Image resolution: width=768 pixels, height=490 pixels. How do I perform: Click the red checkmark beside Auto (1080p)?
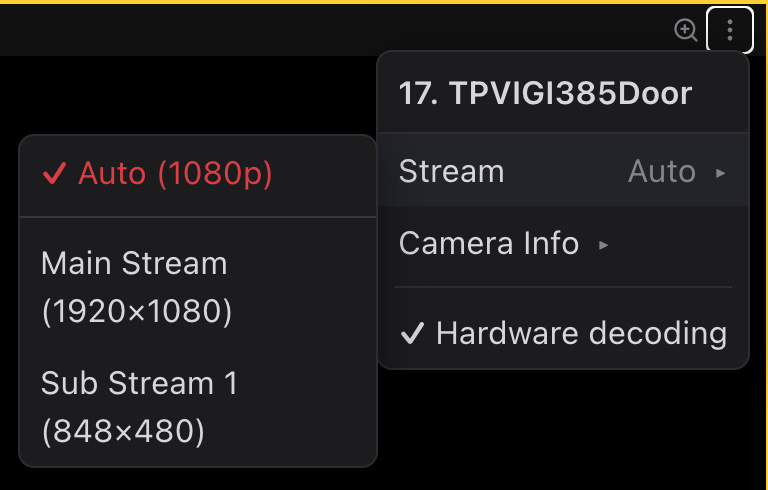pyautogui.click(x=53, y=174)
